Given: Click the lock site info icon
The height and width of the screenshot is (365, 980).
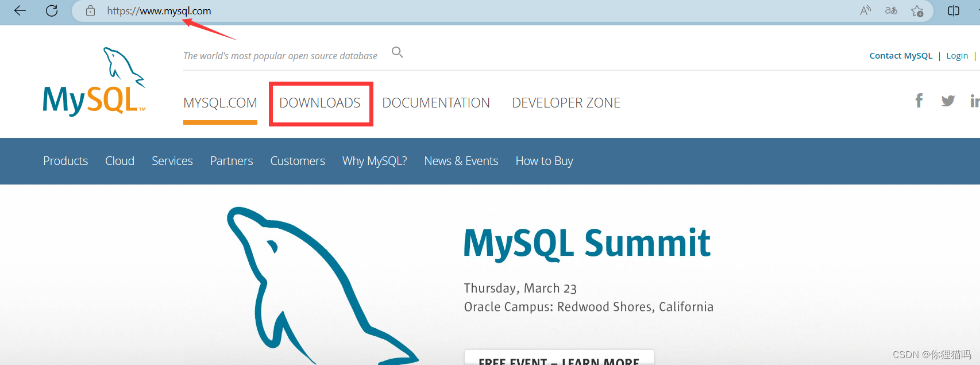Looking at the screenshot, I should pos(90,11).
